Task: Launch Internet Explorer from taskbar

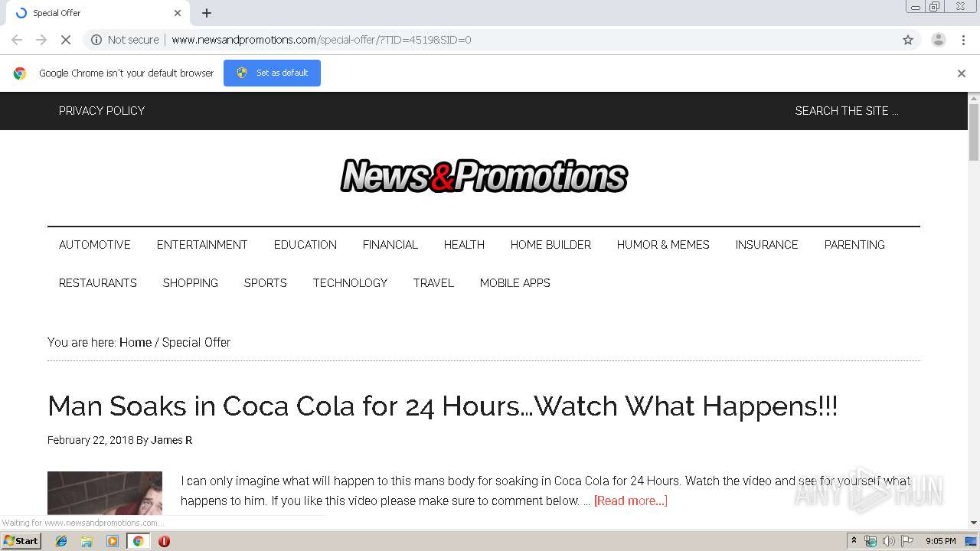Action: [61, 541]
